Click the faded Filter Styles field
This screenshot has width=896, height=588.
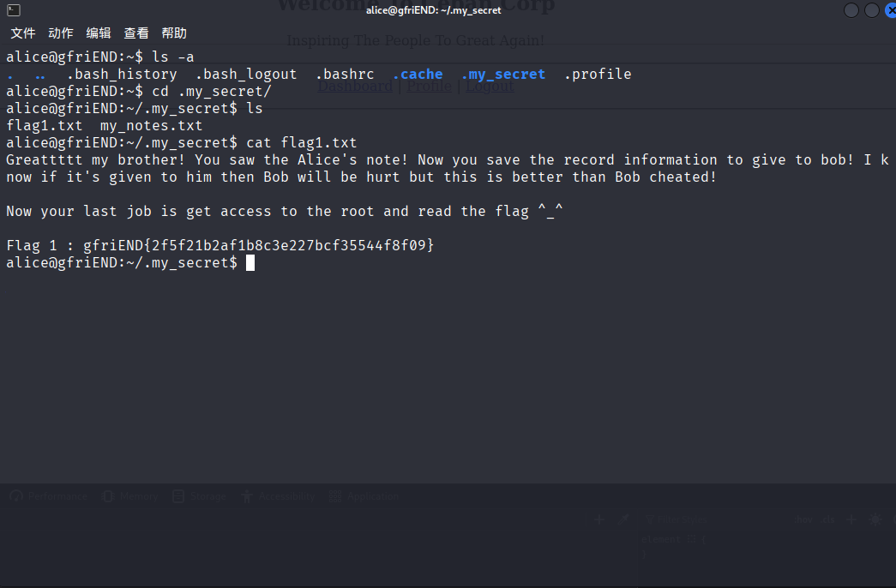tap(677, 520)
